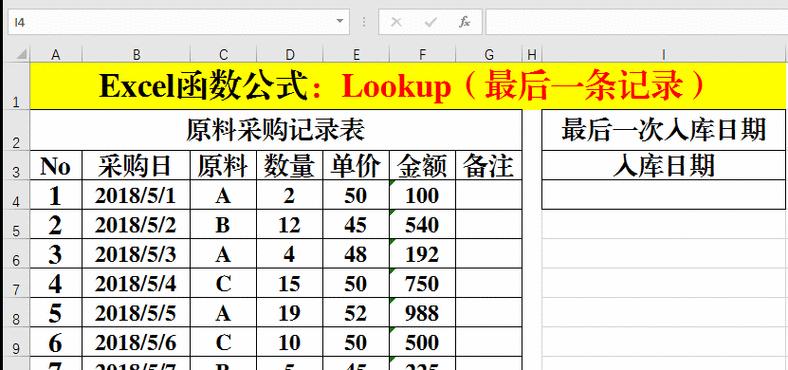788x370 pixels.
Task: Select unit price cell 48
Action: point(356,254)
